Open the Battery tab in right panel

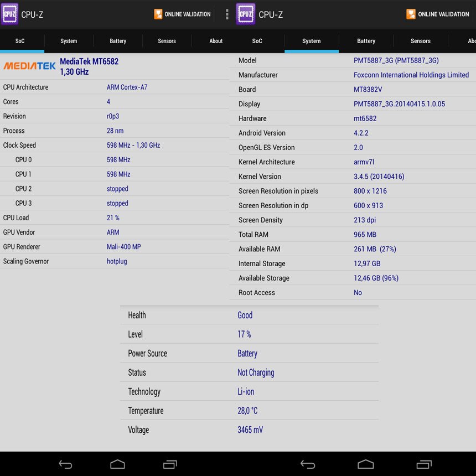[366, 41]
